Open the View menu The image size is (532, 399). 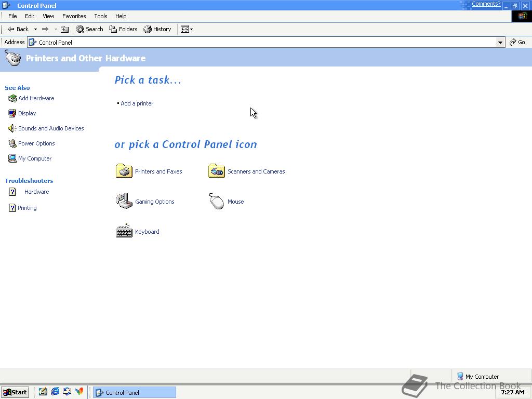tap(48, 16)
